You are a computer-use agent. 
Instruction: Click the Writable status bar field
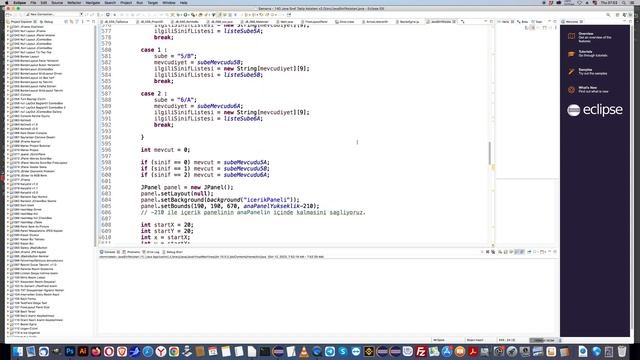point(439,340)
